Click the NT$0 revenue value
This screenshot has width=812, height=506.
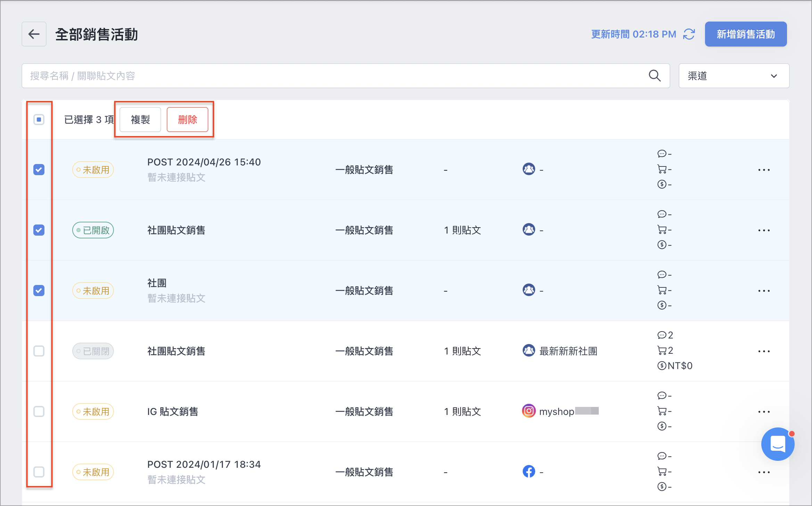[x=680, y=366]
